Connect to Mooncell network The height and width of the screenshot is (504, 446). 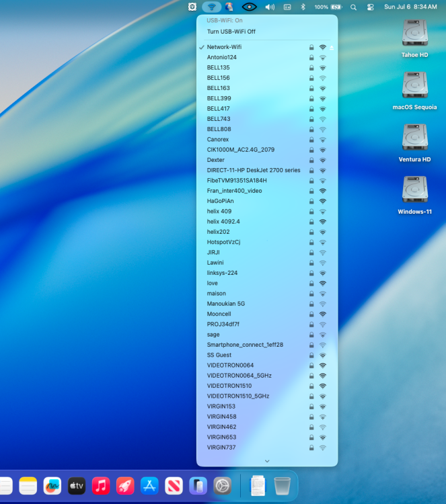click(x=267, y=314)
